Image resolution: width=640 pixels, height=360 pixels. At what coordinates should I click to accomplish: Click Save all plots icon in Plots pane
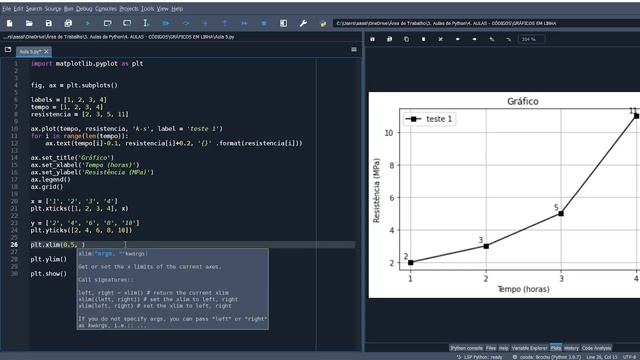389,39
